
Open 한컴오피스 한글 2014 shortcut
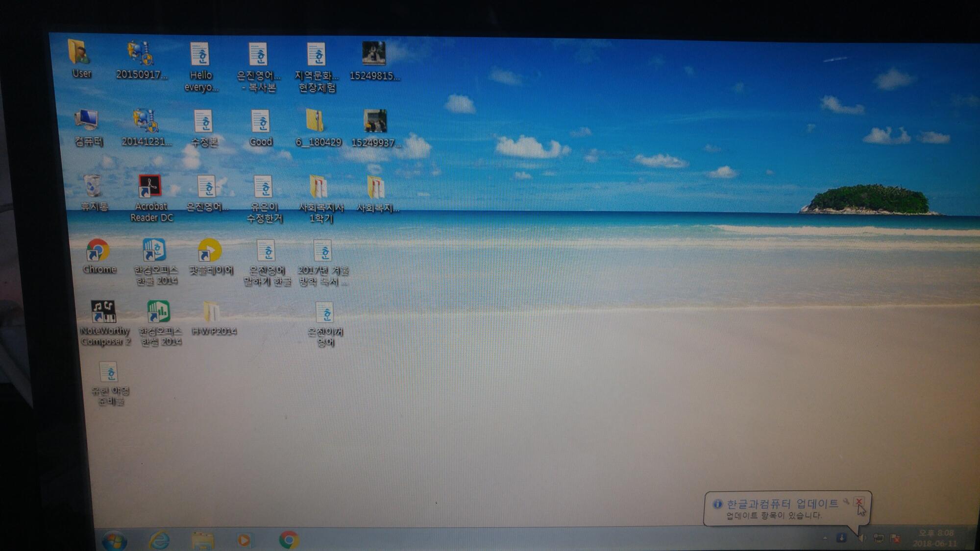pos(154,251)
